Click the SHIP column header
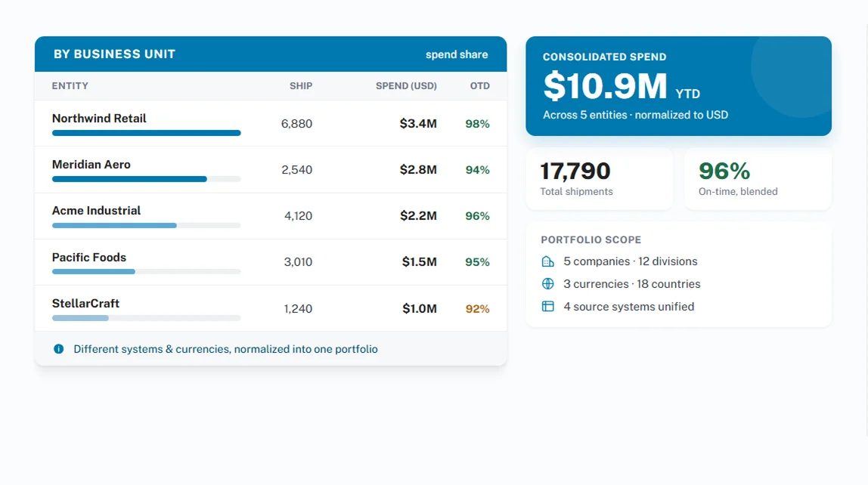868x485 pixels. click(301, 85)
